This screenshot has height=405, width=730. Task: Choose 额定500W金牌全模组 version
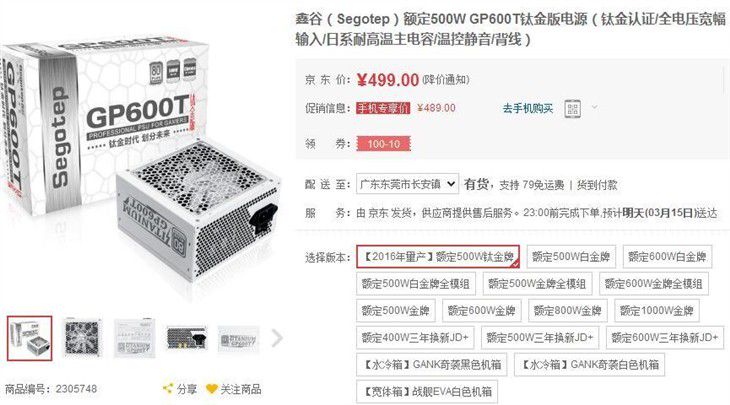point(537,284)
